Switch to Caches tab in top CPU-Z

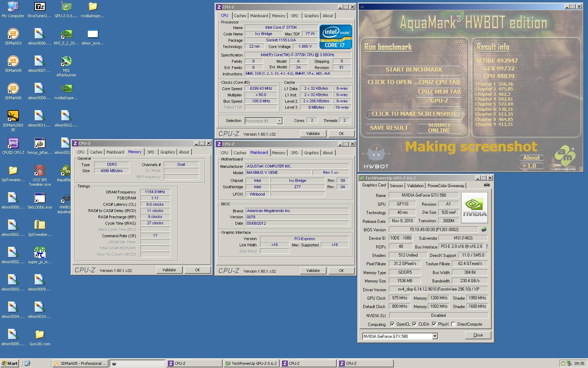click(x=240, y=16)
